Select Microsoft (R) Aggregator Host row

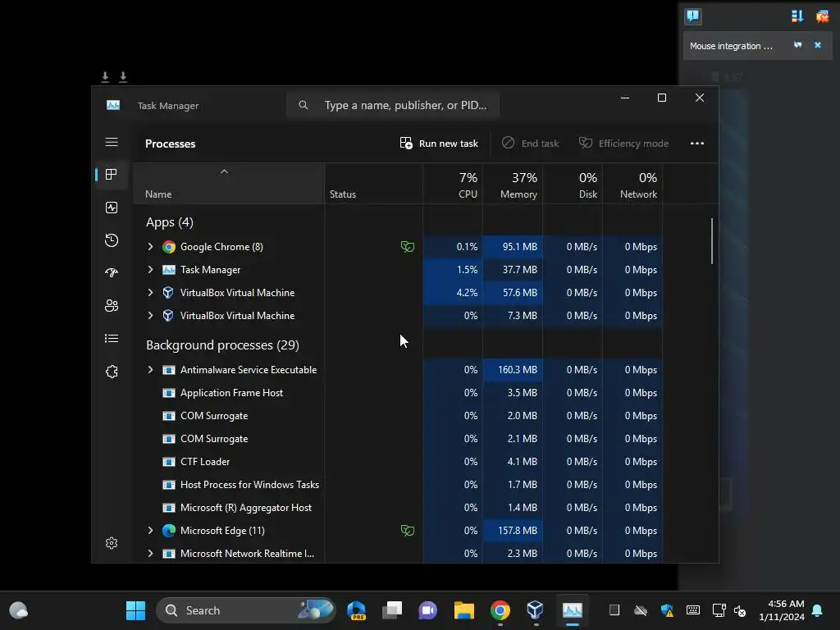click(398, 507)
